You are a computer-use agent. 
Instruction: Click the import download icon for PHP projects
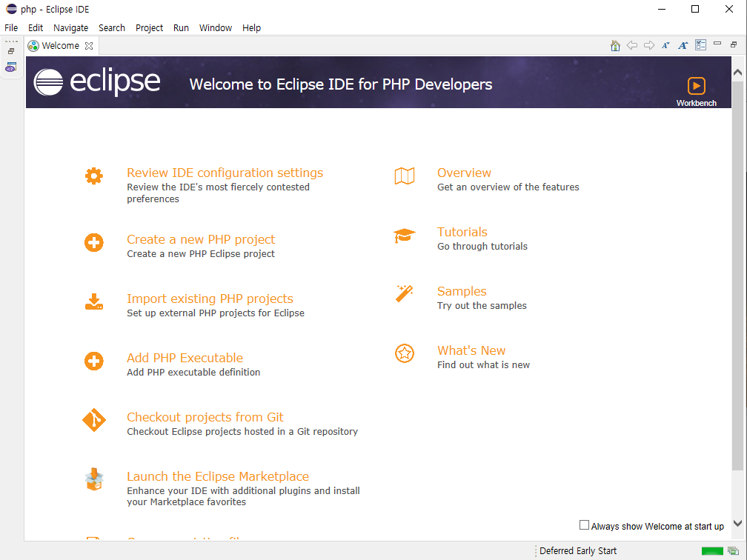click(94, 302)
